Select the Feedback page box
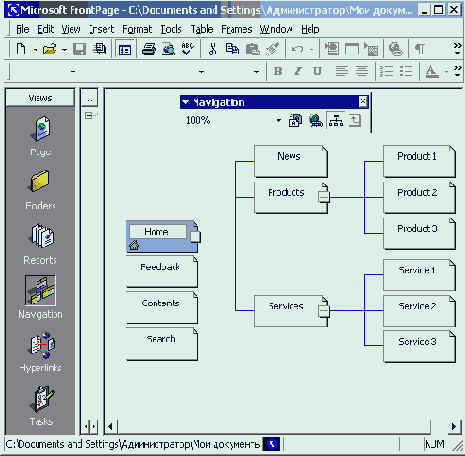465x456 pixels. [162, 272]
